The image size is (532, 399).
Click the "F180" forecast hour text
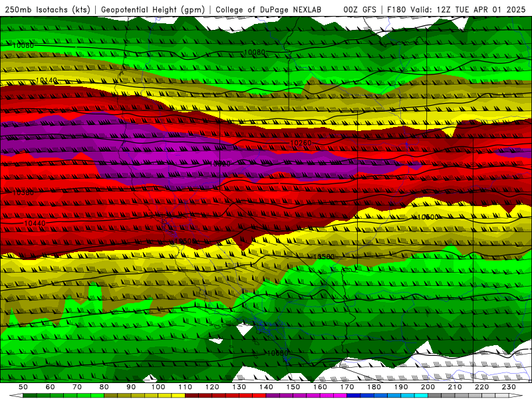pos(396,10)
